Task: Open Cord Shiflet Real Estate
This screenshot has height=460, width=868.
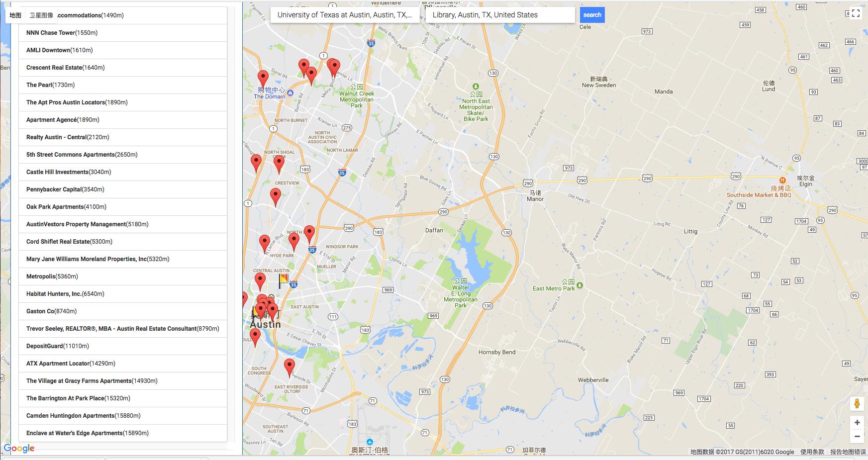Action: pos(123,242)
